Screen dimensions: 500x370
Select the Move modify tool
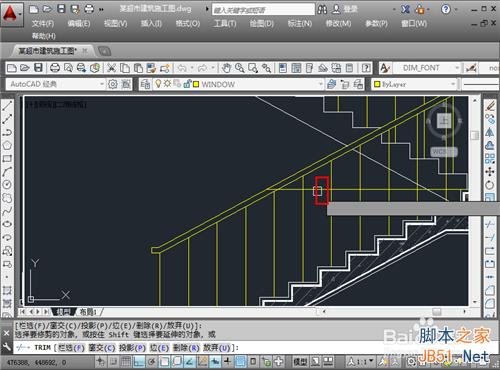pyautogui.click(x=490, y=172)
